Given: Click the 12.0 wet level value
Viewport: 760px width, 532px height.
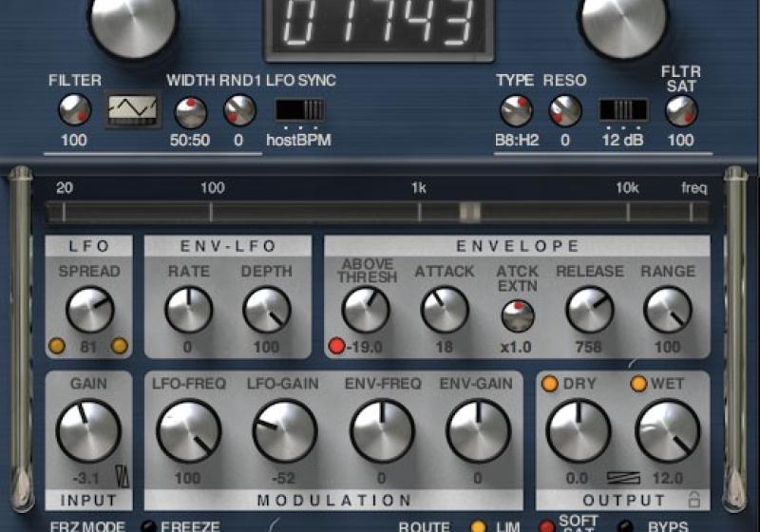Looking at the screenshot, I should point(668,479).
